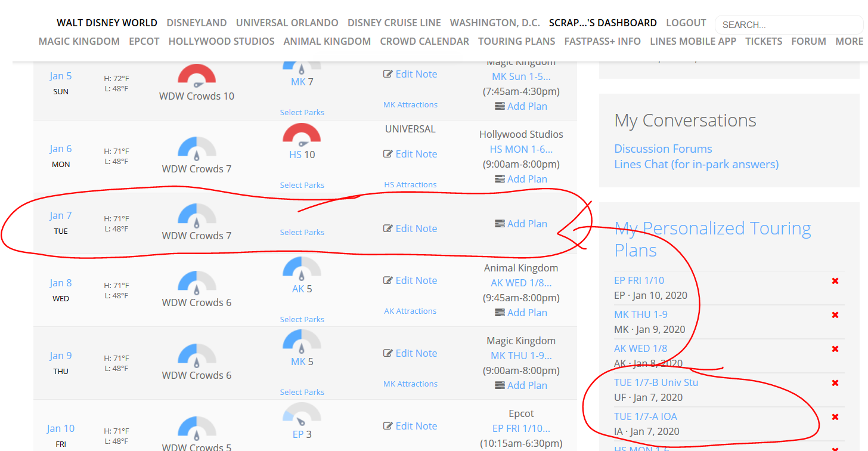Open the Hollywood Studios nav item
This screenshot has height=451, width=868.
coord(221,41)
